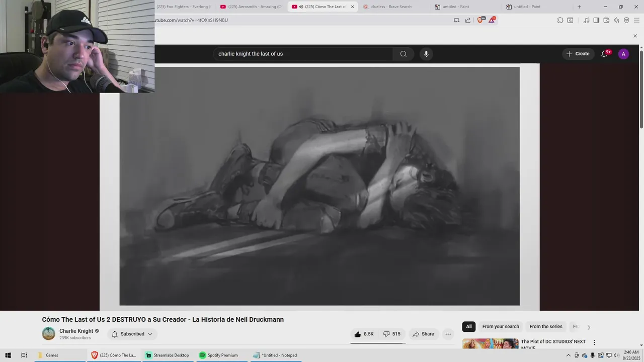Select the All filter chip

coord(469,327)
